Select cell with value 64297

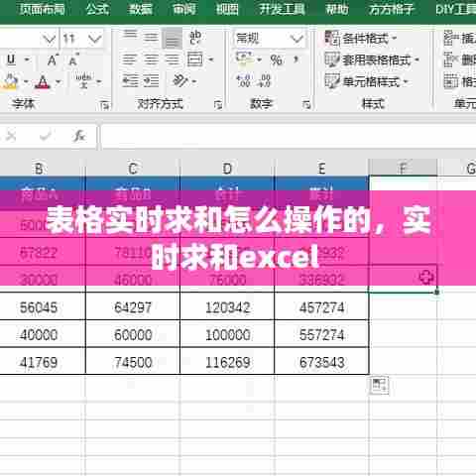[x=133, y=306]
